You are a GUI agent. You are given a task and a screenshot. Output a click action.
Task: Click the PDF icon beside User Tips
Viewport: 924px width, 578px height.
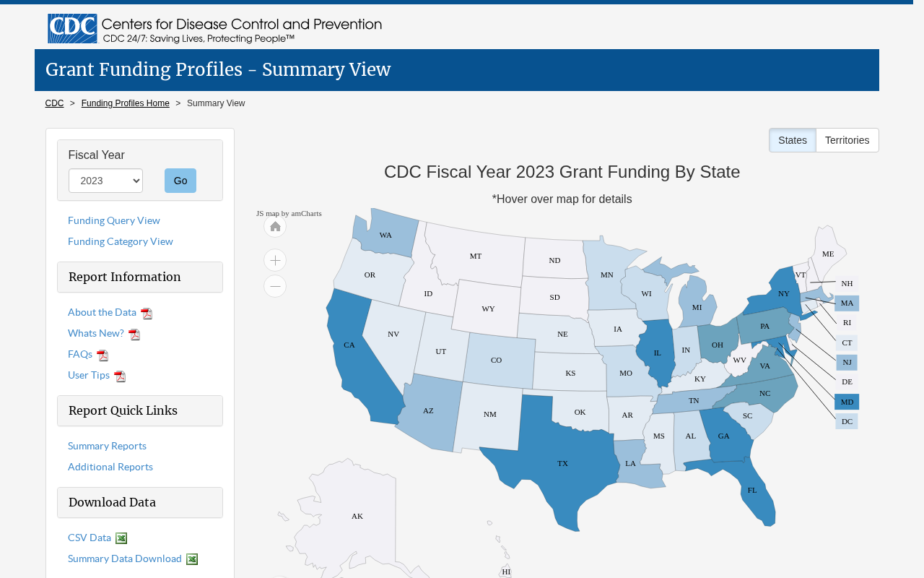120,376
